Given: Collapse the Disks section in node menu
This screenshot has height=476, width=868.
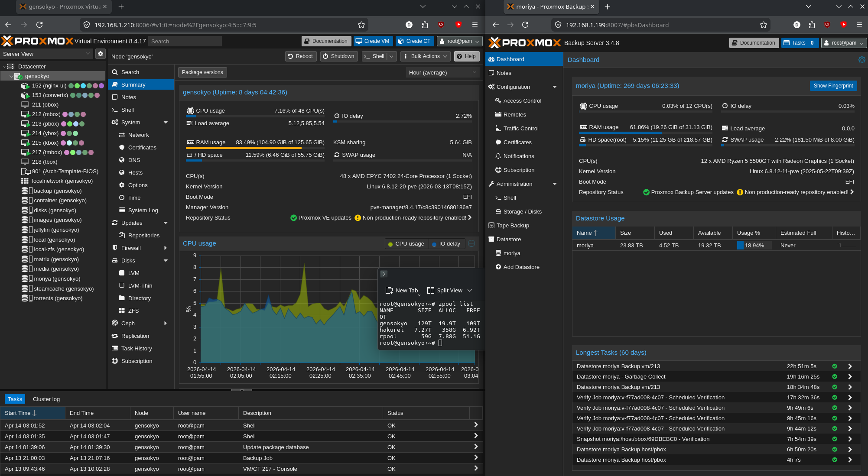Looking at the screenshot, I should pos(166,261).
